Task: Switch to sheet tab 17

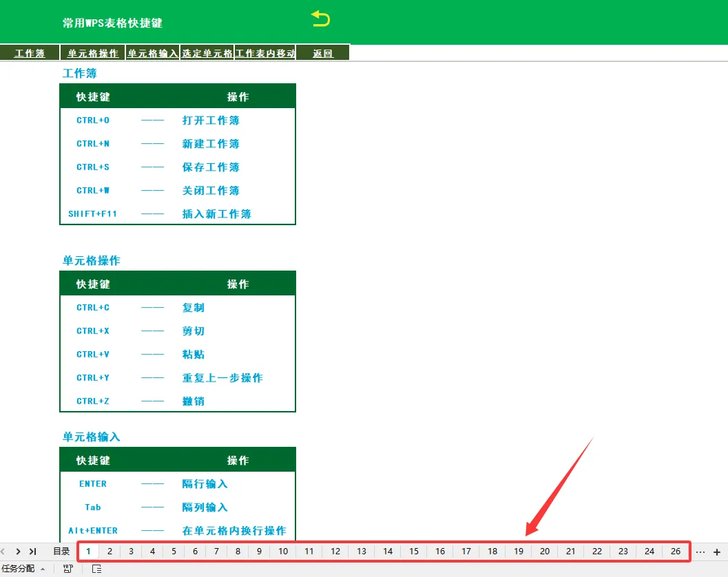Action: (x=466, y=552)
